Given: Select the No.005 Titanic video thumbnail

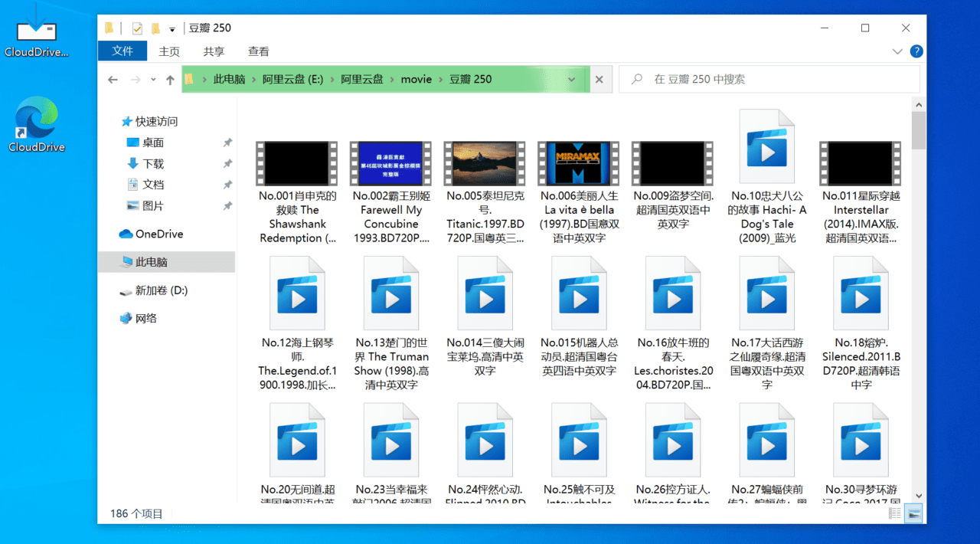Looking at the screenshot, I should [x=485, y=163].
